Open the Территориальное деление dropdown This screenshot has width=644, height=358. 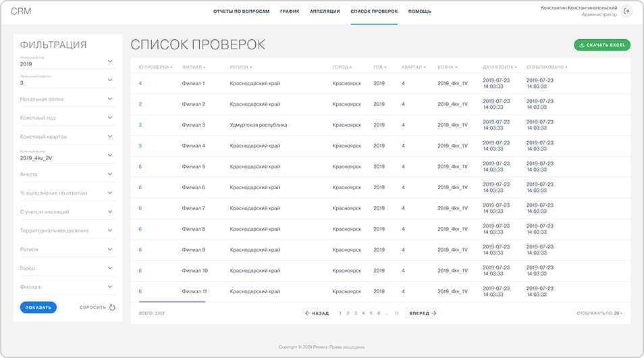(x=68, y=231)
